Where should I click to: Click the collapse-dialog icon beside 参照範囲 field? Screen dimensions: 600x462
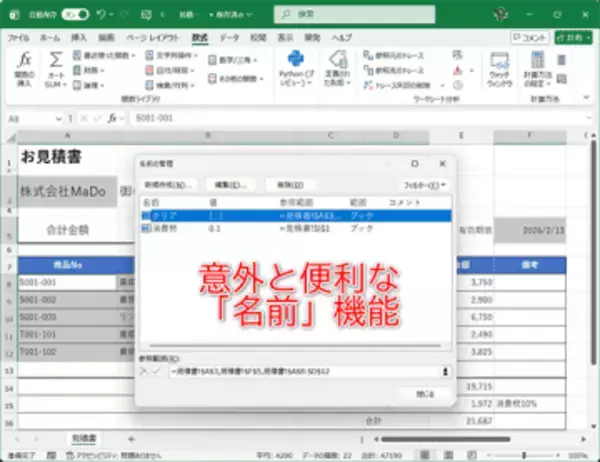[x=445, y=371]
